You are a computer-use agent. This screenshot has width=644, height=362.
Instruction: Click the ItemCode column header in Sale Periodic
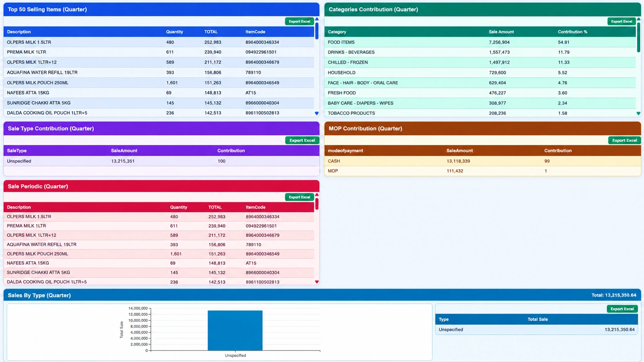pos(255,207)
